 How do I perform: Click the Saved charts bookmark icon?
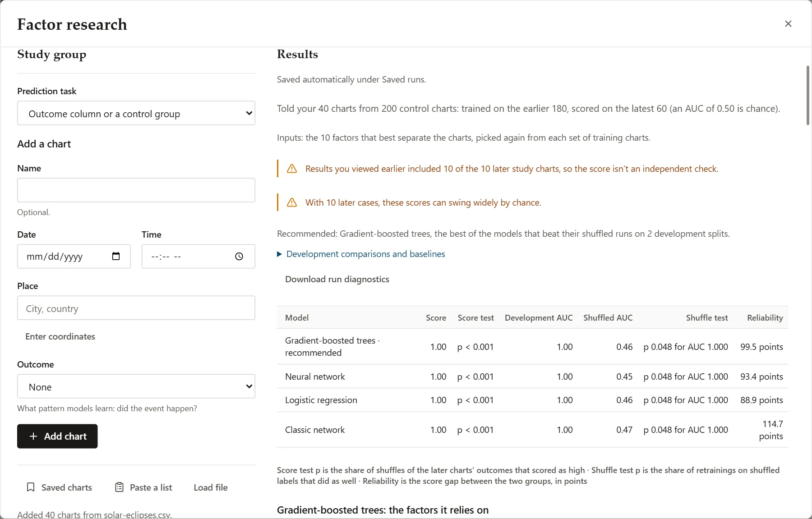coord(31,487)
